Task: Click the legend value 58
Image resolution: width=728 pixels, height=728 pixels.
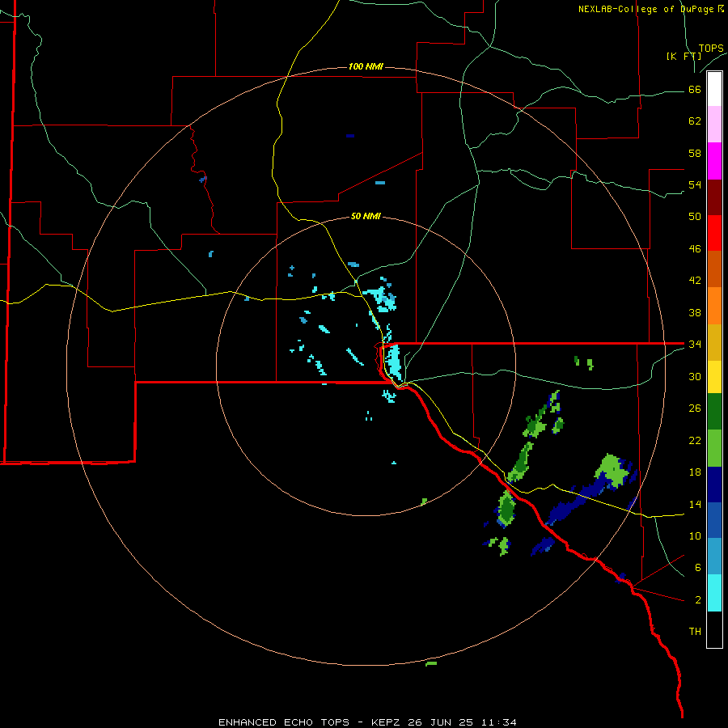Action: coord(695,153)
